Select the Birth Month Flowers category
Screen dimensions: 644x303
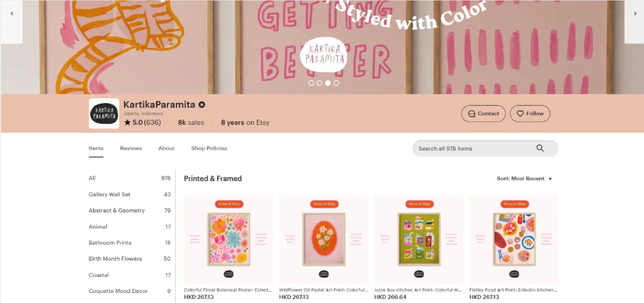[x=115, y=259]
